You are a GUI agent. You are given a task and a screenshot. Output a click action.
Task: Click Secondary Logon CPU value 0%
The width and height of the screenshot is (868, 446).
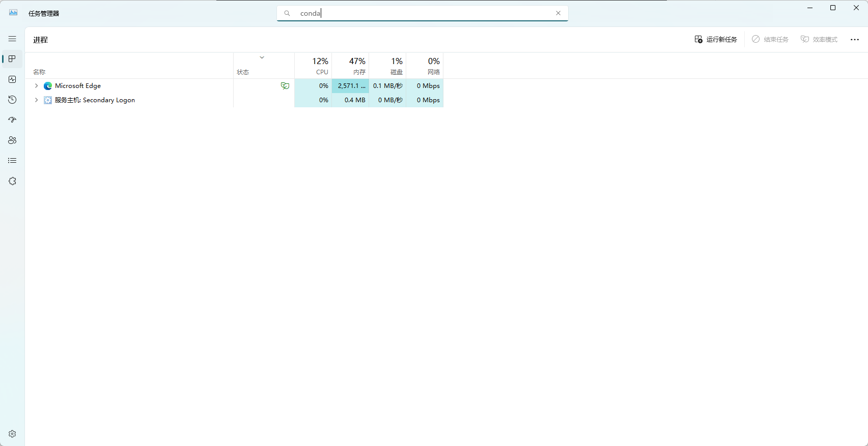pos(313,100)
